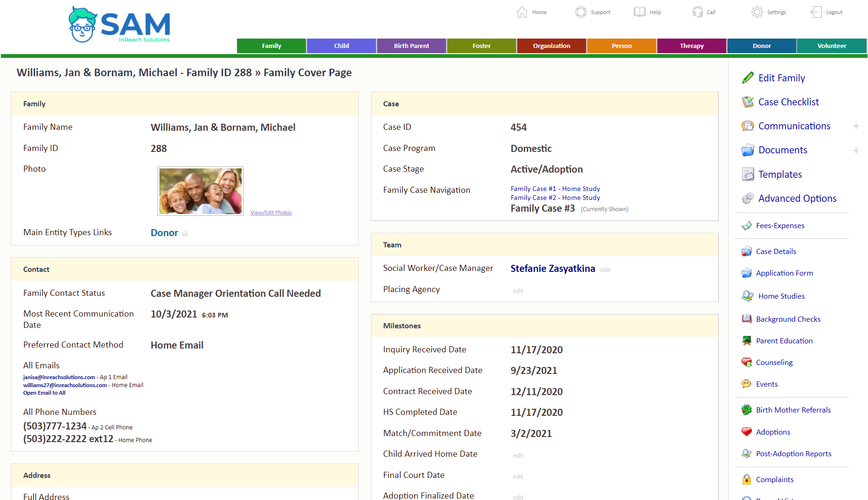The height and width of the screenshot is (500, 868).
Task: Click williams27@inreachsolutions.com email link
Action: tap(65, 385)
